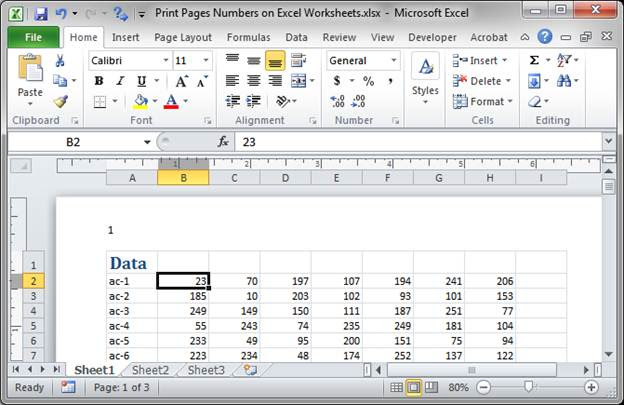Click the Borders icon

tap(99, 102)
